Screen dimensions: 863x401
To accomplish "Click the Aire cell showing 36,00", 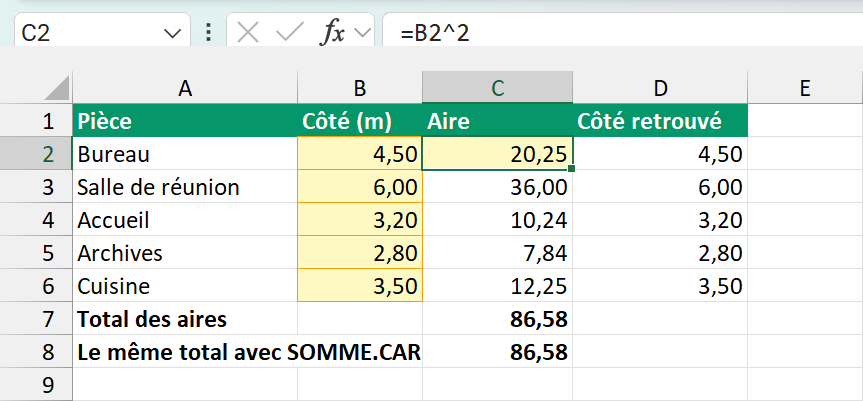I will pos(498,186).
